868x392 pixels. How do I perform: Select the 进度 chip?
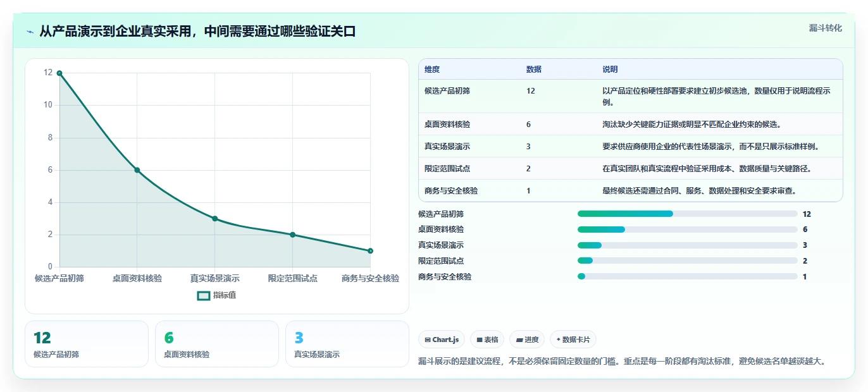point(527,340)
